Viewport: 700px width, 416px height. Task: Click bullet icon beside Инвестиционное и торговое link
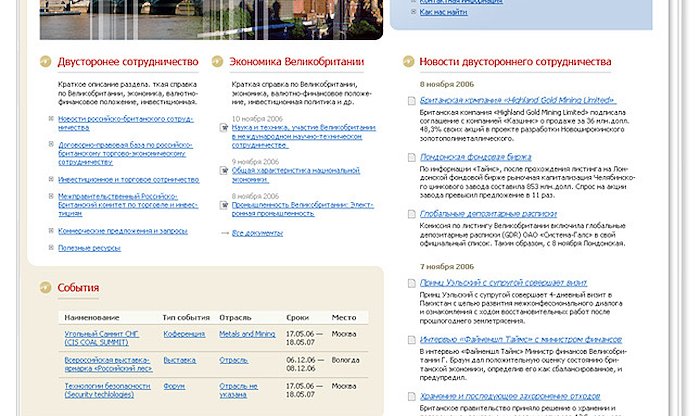point(51,179)
